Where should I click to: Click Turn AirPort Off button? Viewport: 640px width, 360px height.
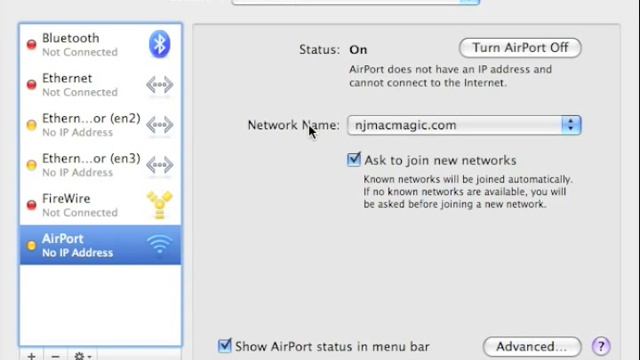(x=520, y=48)
